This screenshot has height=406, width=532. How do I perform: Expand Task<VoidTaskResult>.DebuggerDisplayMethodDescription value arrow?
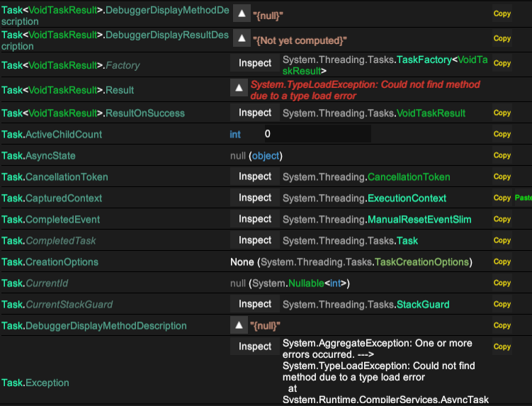coord(242,13)
